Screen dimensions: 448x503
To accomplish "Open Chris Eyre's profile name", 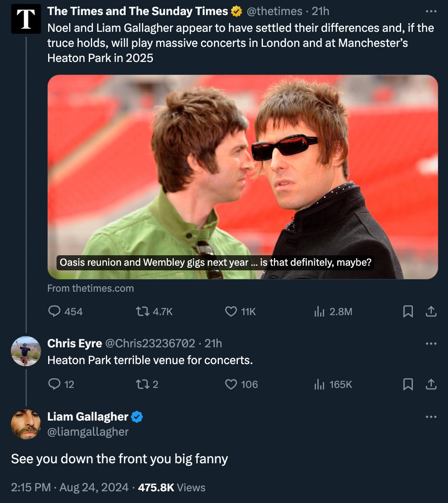I will (75, 344).
